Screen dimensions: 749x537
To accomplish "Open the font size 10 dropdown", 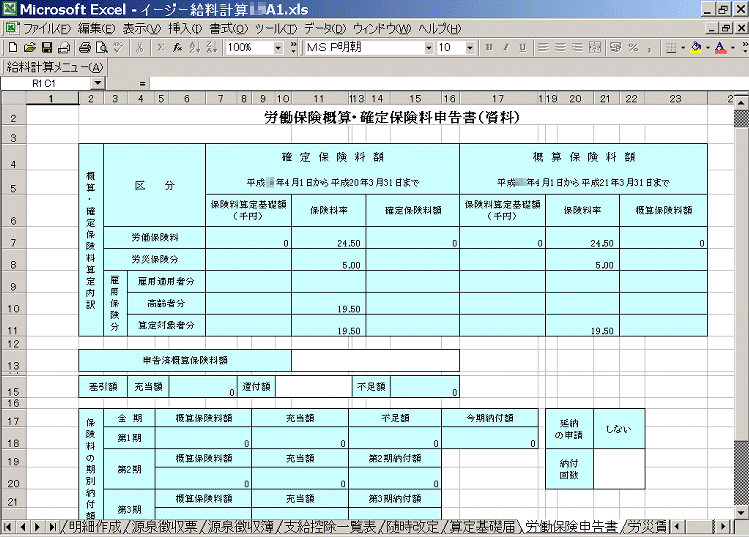I will click(472, 47).
